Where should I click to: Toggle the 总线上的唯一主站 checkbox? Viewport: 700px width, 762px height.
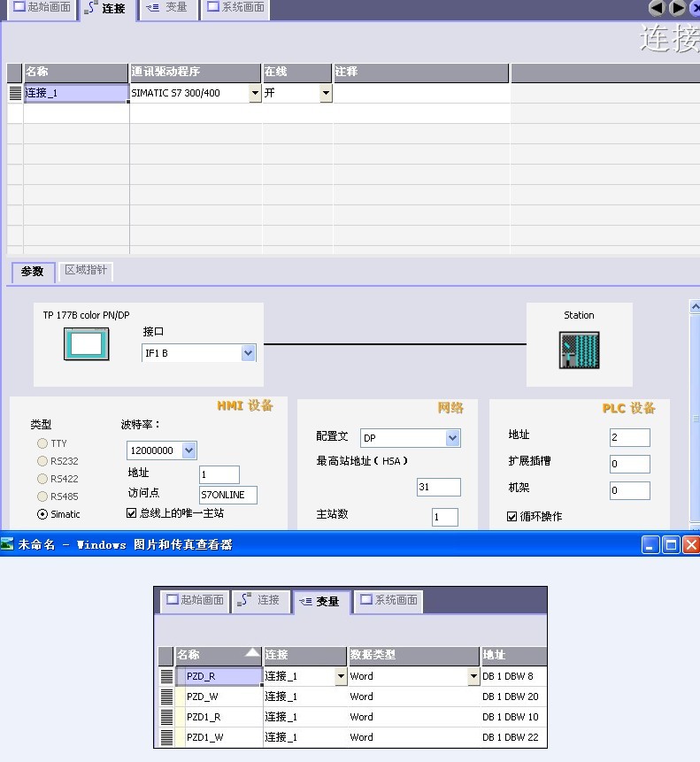pyautogui.click(x=131, y=512)
